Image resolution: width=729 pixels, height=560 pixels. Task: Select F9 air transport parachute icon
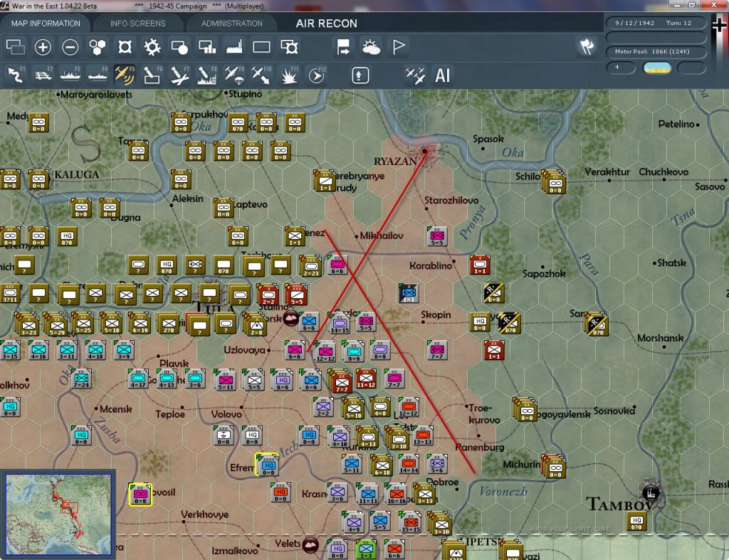[x=234, y=75]
